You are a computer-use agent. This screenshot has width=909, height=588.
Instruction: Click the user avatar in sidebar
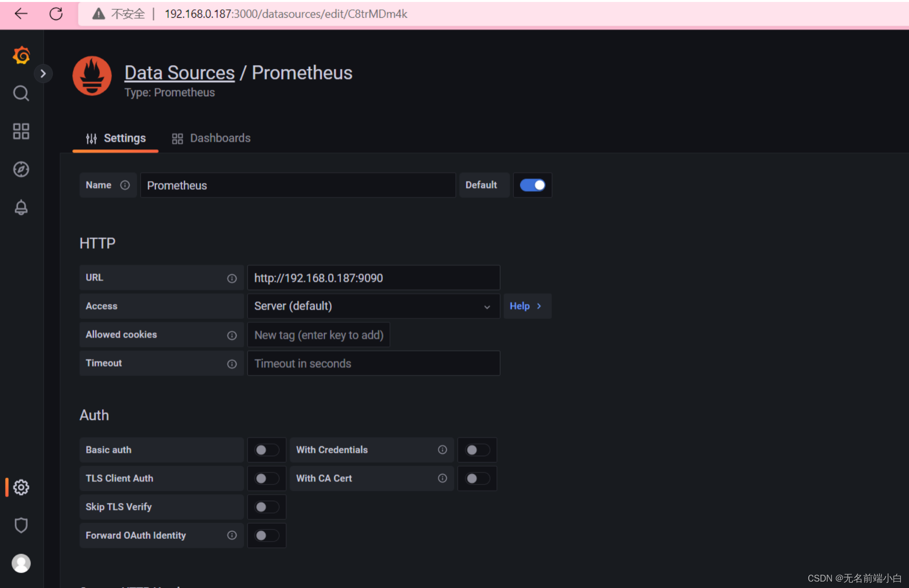[x=21, y=563]
